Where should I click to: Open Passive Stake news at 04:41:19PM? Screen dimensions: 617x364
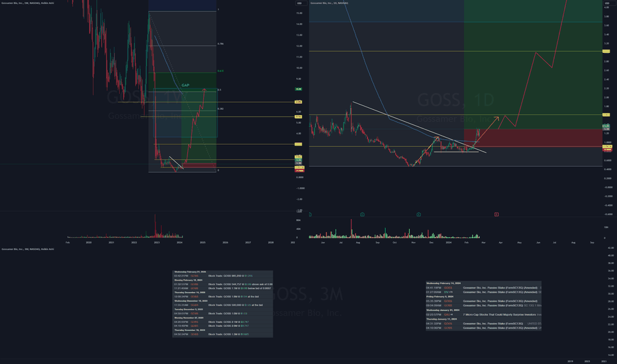pyautogui.click(x=484, y=288)
